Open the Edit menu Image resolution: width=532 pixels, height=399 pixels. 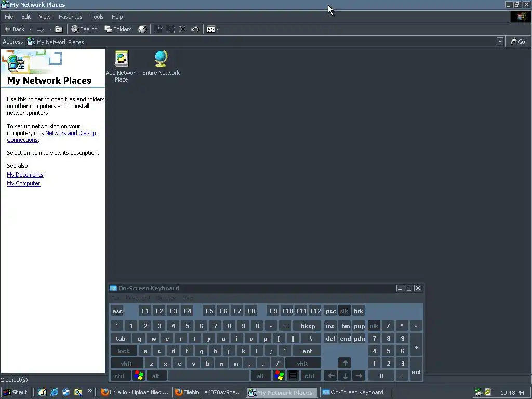tap(26, 17)
